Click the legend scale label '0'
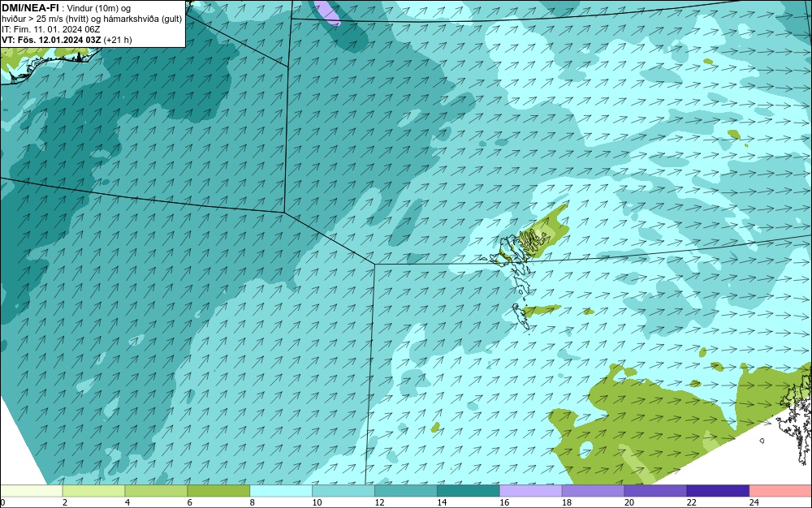Viewport: 812px width, 508px height. (x=2, y=502)
